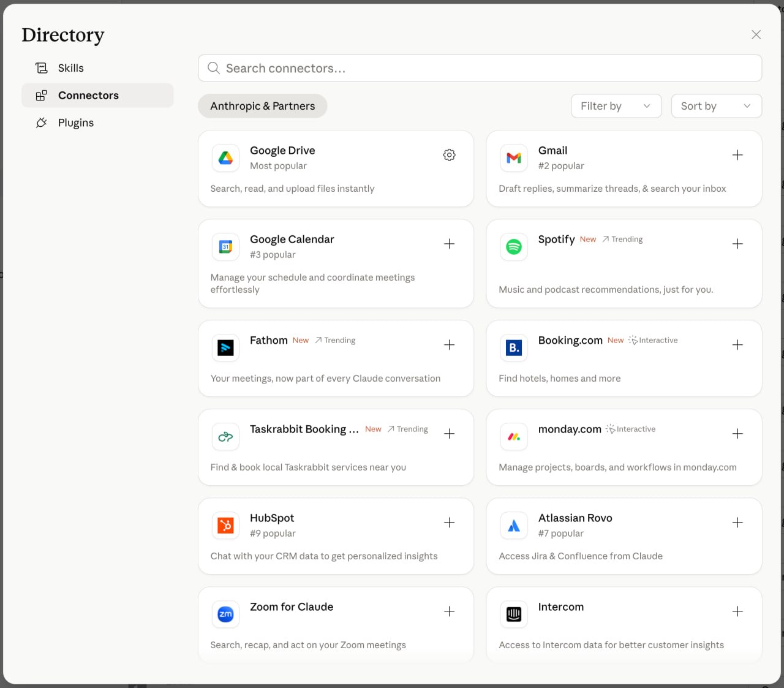784x688 pixels.
Task: Click the Zoom for Claude logo
Action: pos(225,614)
